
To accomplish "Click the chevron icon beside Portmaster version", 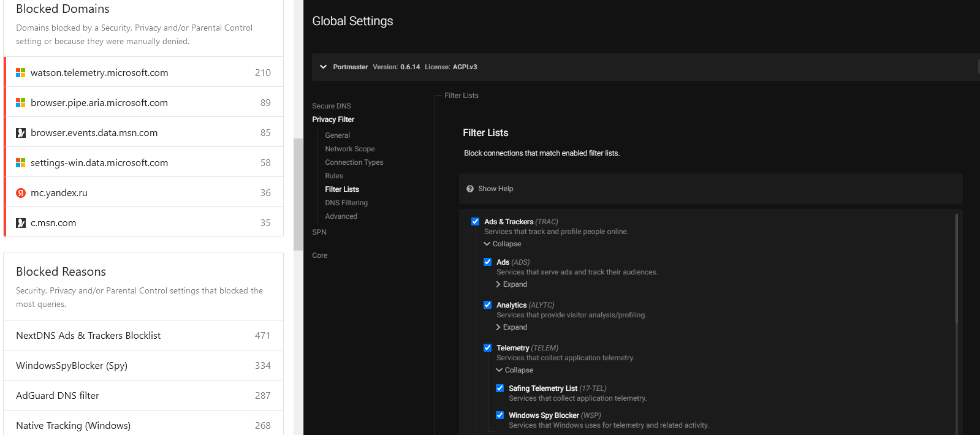I will (x=323, y=67).
